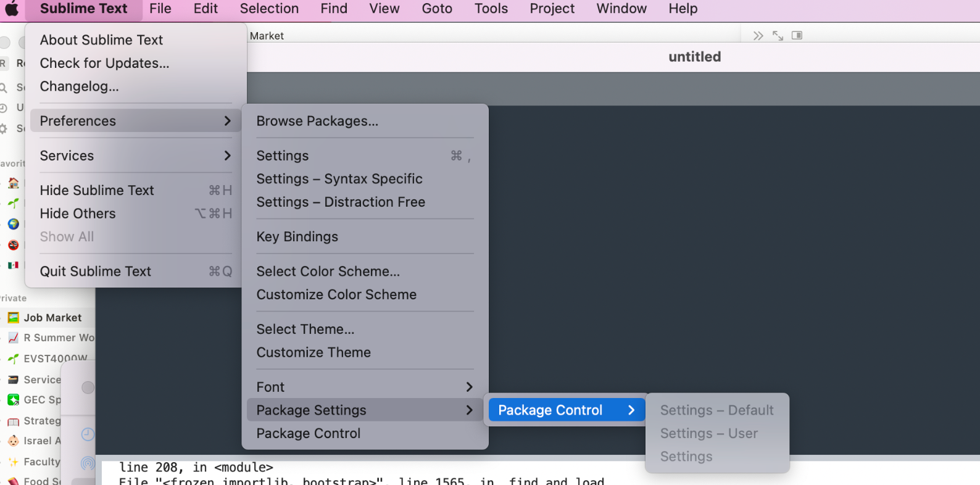This screenshot has width=980, height=485.
Task: Open the Tools menu
Action: coord(491,9)
